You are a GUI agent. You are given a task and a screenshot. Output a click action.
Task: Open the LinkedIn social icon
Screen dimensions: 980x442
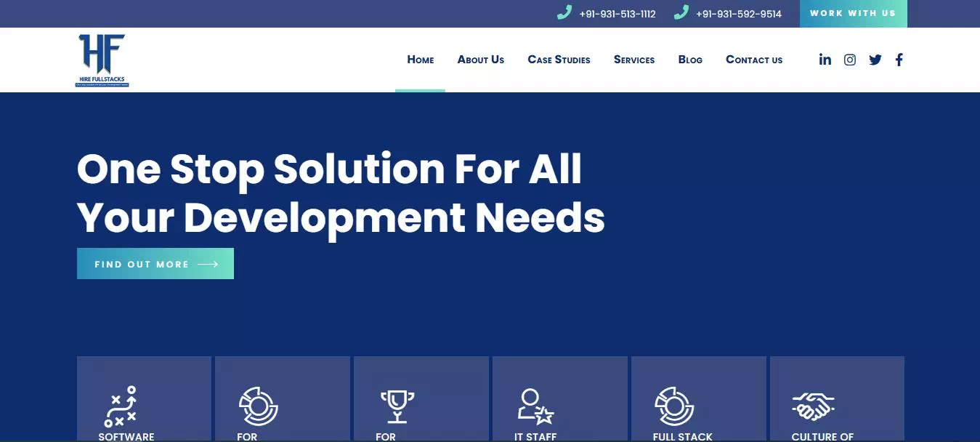coord(825,60)
